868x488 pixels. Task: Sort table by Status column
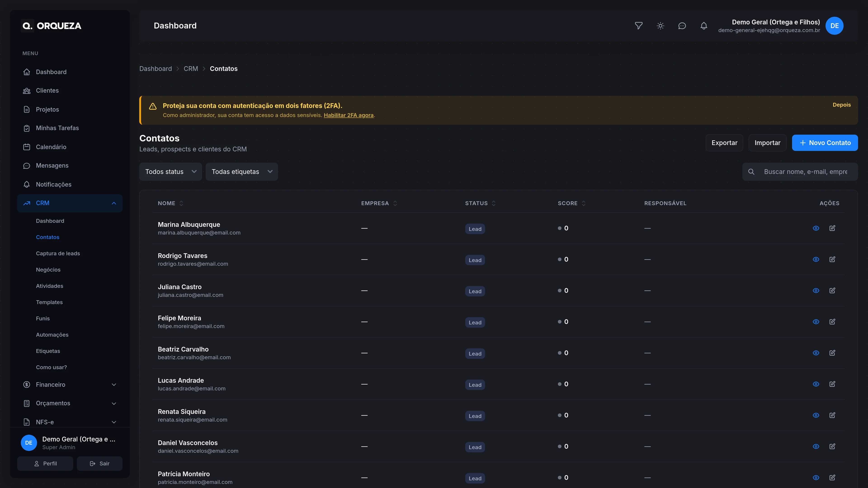pyautogui.click(x=480, y=203)
